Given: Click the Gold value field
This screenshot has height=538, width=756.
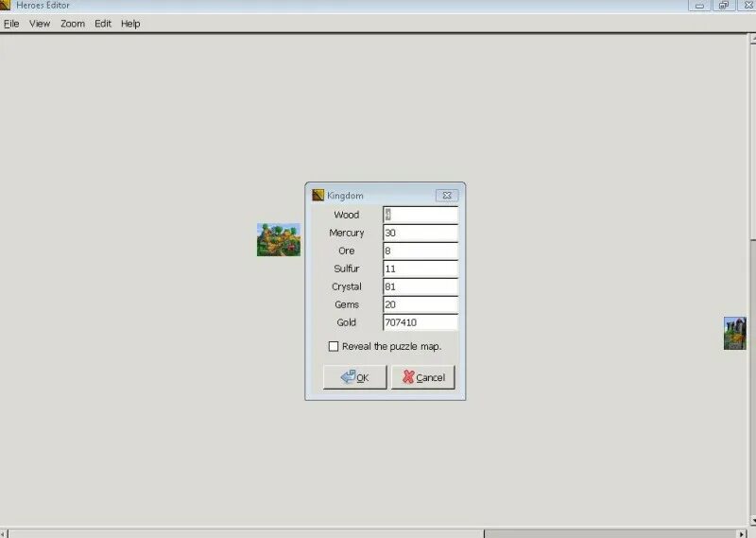Looking at the screenshot, I should click(421, 322).
